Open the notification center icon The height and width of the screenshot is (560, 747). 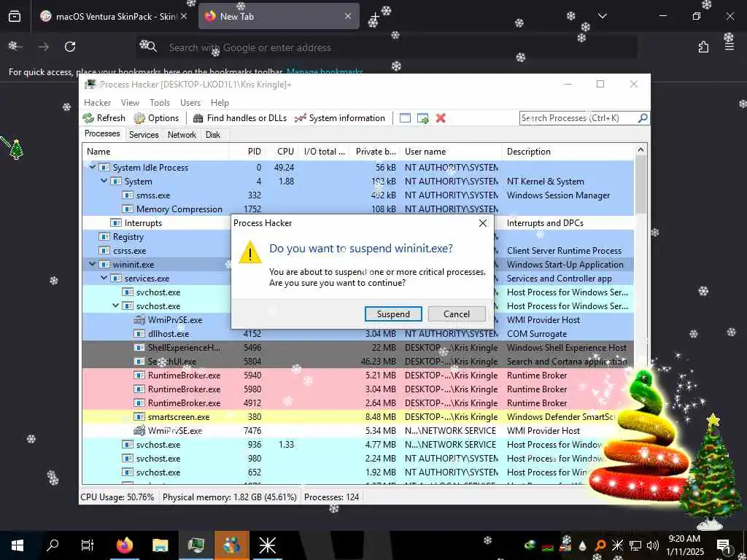coord(724,545)
